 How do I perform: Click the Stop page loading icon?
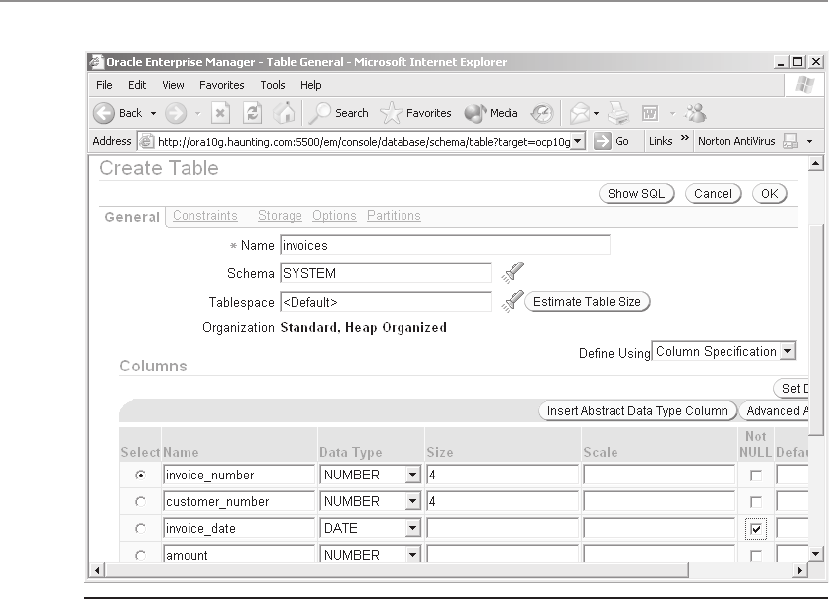pyautogui.click(x=220, y=113)
